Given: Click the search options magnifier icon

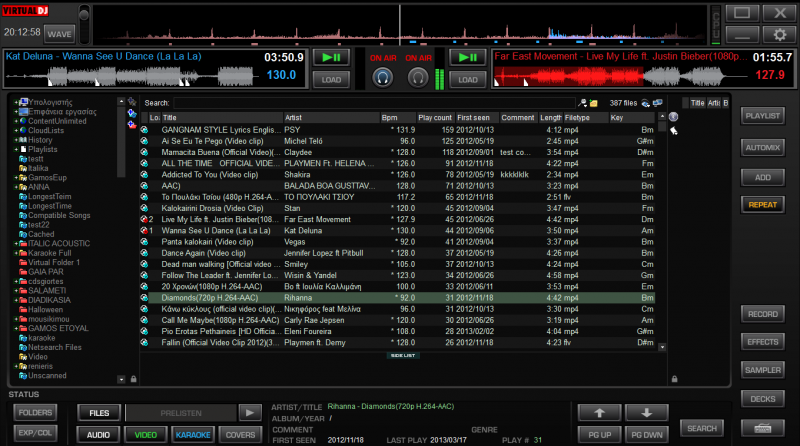Looking at the screenshot, I should click(583, 103).
